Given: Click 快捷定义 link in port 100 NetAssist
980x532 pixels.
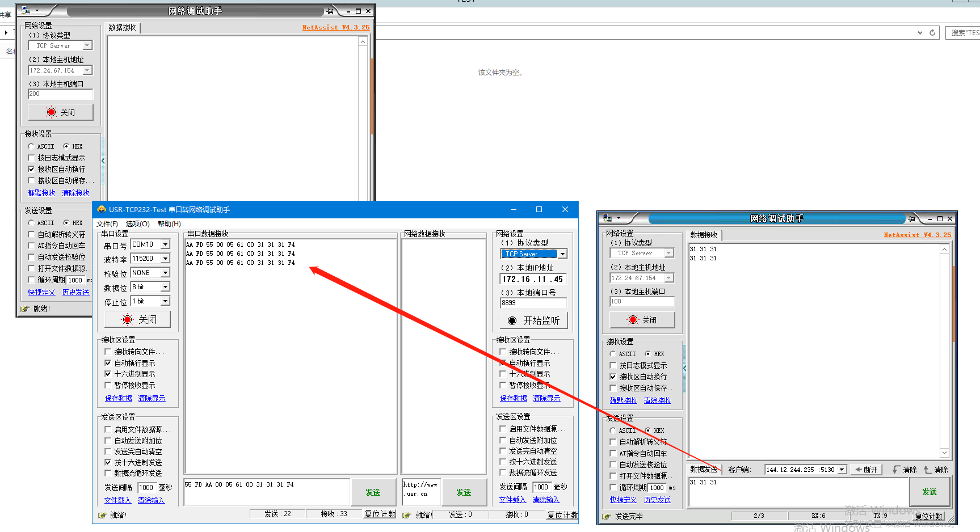Looking at the screenshot, I should point(624,500).
